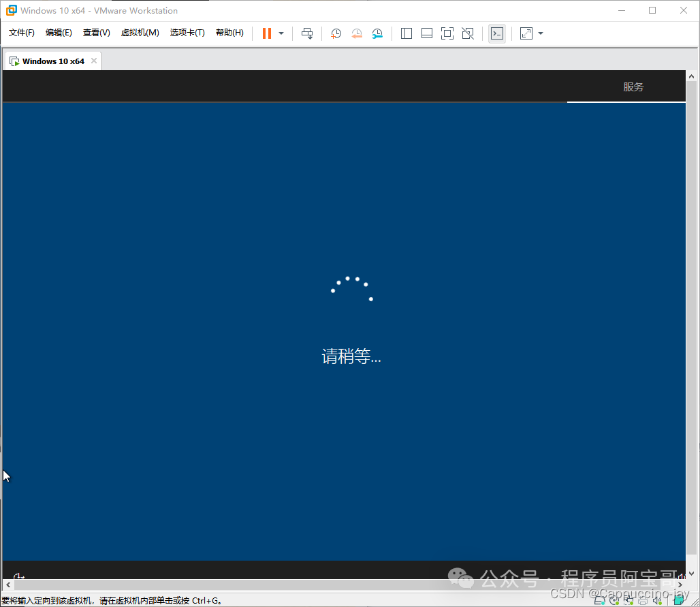
Task: Click the VMware Workstation title bar icon
Action: 11,10
